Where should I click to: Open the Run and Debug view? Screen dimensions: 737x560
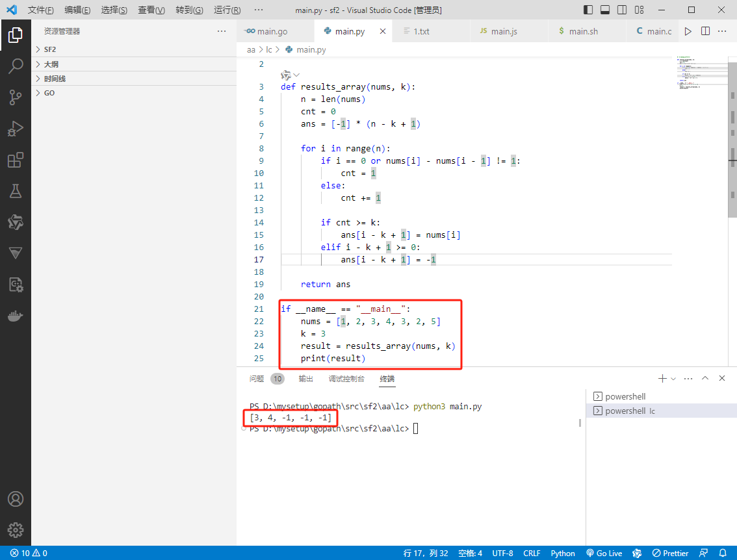coord(15,129)
